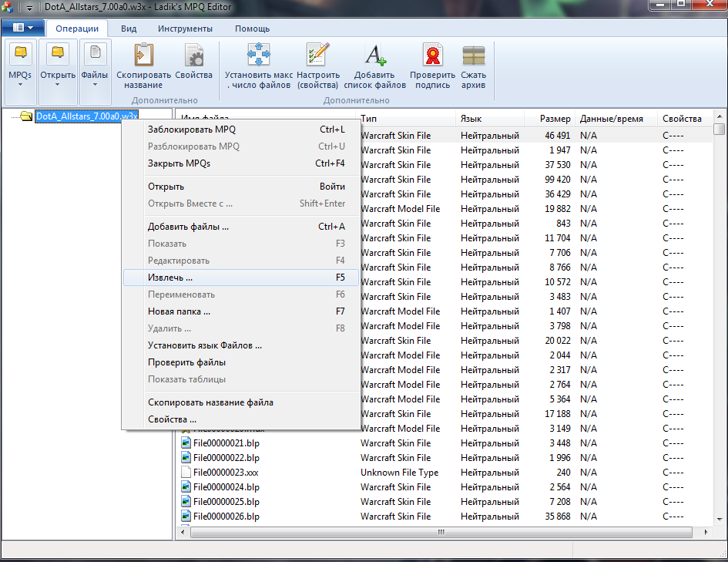728x562 pixels.
Task: Expand the MPQs dropdown arrow
Action: (x=21, y=85)
